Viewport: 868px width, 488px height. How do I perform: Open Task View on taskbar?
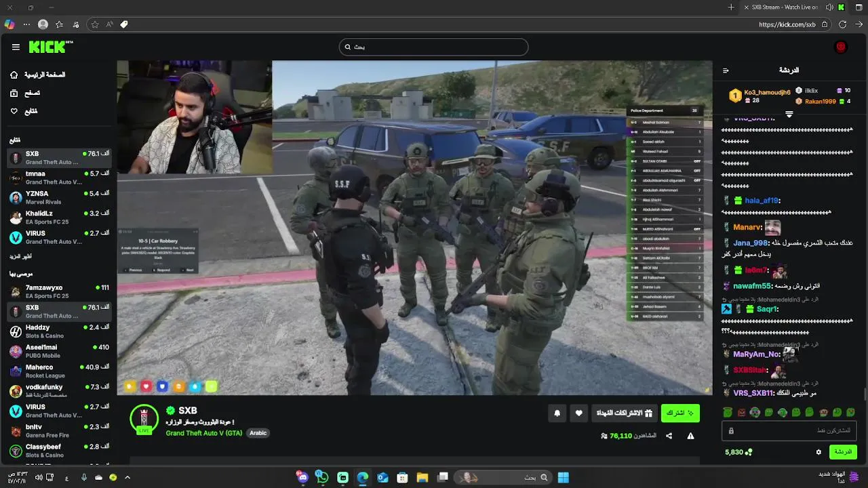point(443,478)
